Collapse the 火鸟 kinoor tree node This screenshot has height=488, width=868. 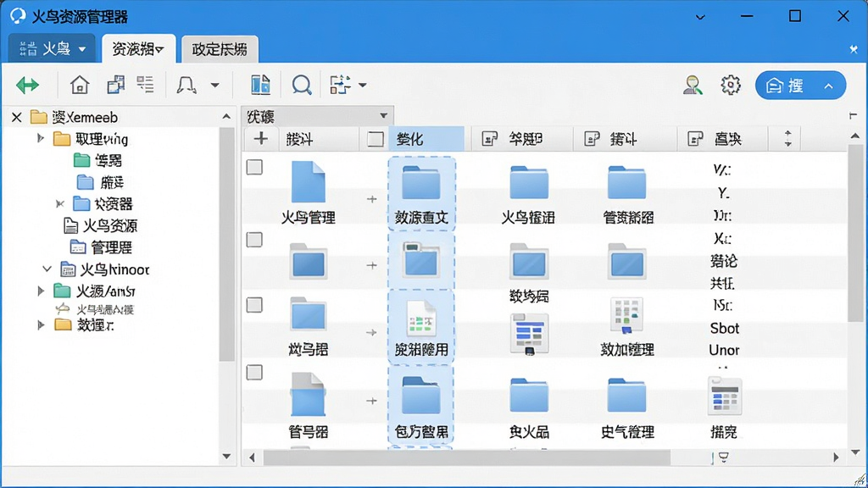(47, 269)
